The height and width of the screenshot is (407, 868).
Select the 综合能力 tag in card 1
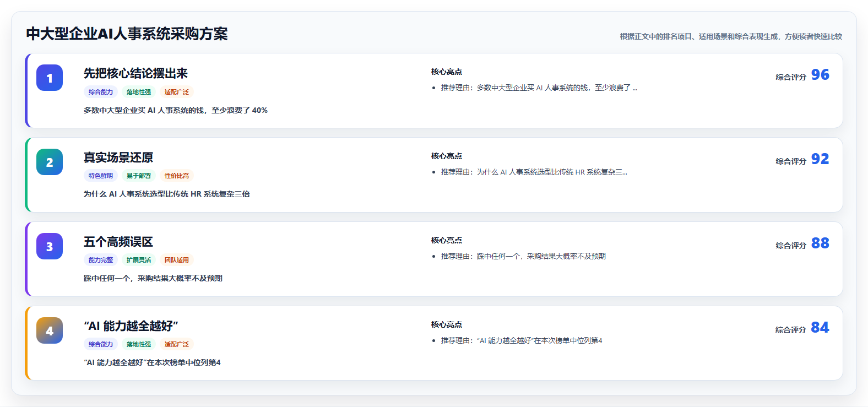[101, 92]
